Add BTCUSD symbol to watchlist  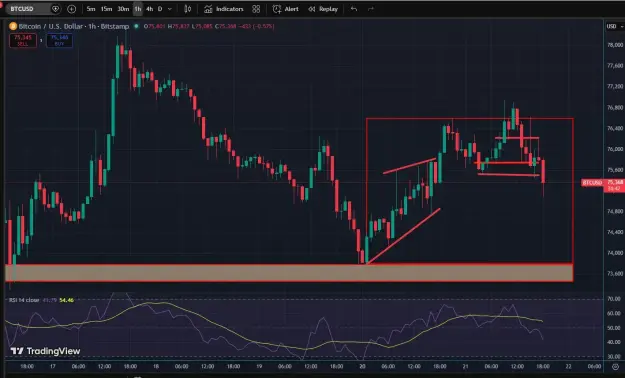click(55, 9)
